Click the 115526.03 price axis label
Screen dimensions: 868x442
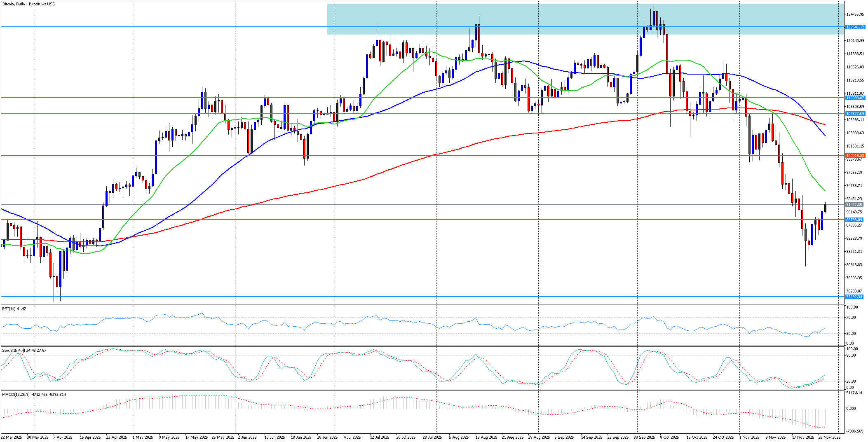click(x=855, y=67)
